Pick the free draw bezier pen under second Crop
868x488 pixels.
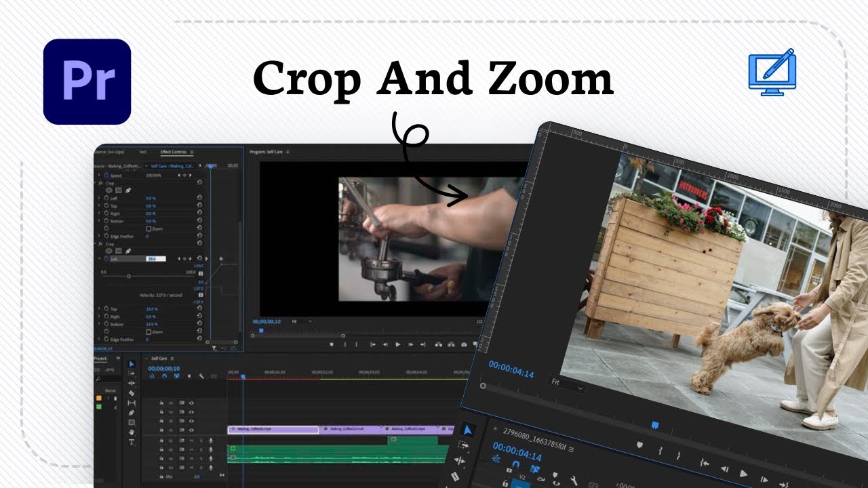pos(128,251)
